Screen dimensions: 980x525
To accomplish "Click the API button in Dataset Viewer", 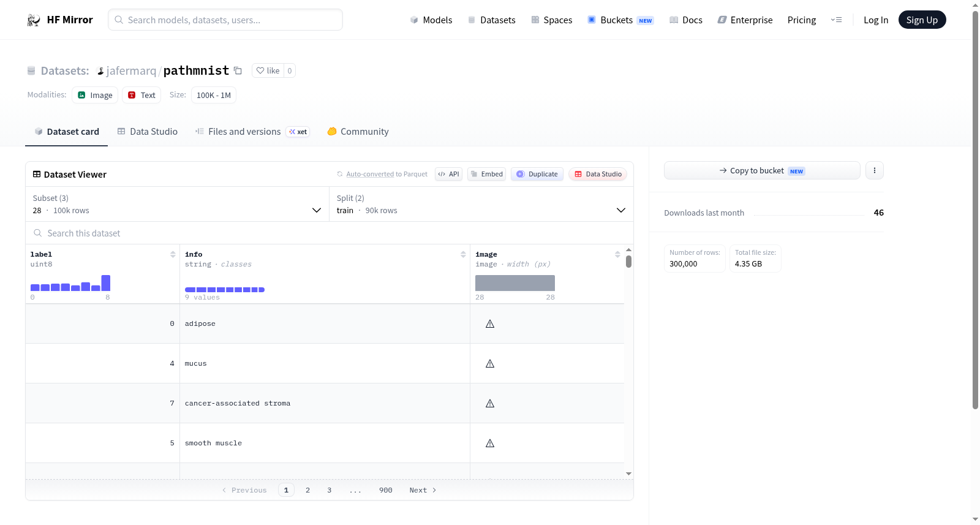I will point(448,174).
